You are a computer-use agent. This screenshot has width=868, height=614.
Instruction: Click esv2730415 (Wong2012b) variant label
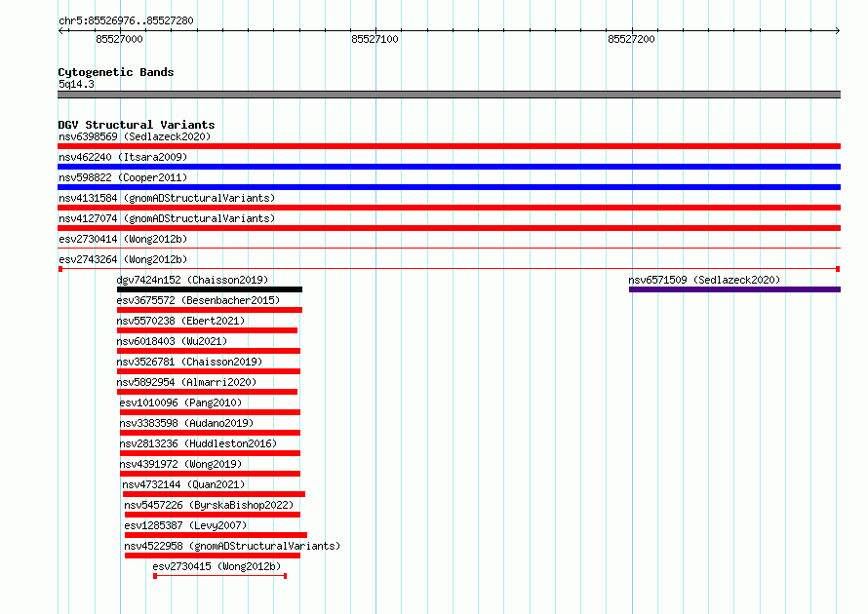pos(217,566)
